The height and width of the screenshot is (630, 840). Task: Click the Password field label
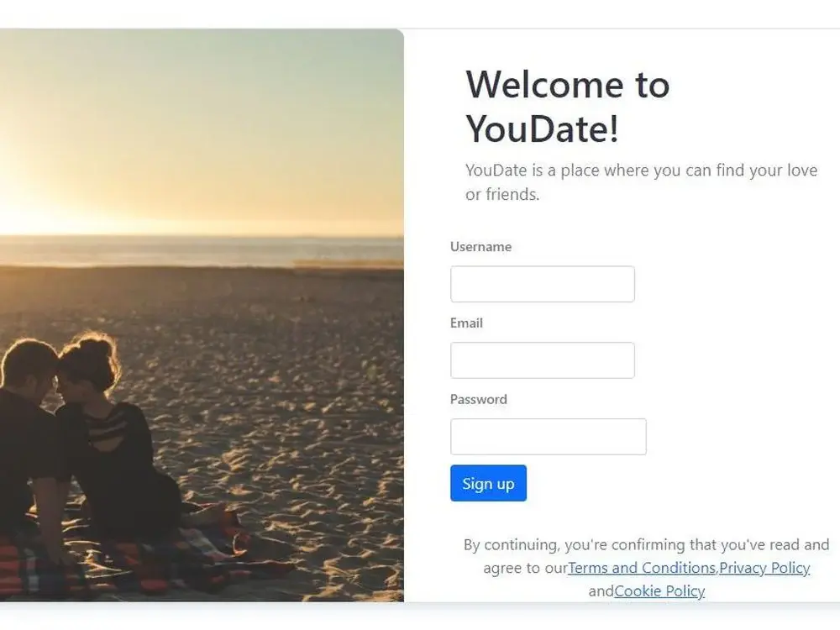pyautogui.click(x=479, y=399)
